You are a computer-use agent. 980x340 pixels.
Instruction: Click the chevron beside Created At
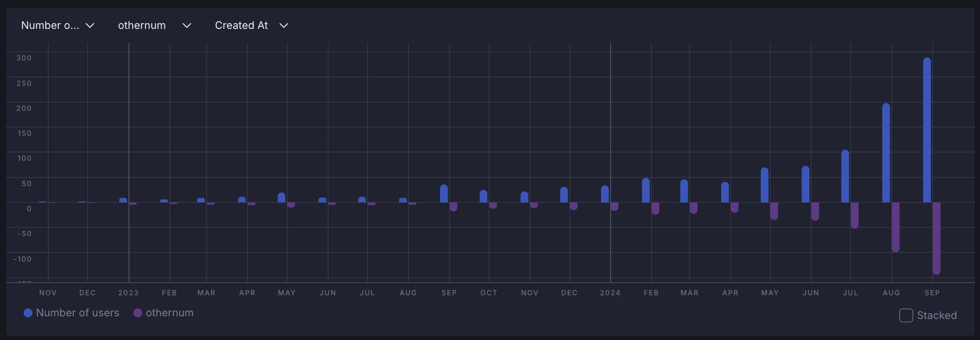284,26
